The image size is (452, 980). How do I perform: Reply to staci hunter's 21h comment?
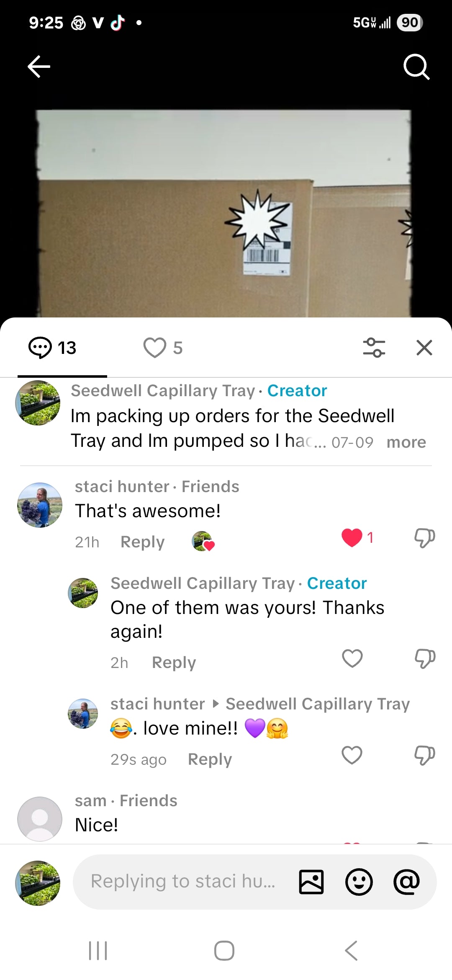tap(142, 542)
